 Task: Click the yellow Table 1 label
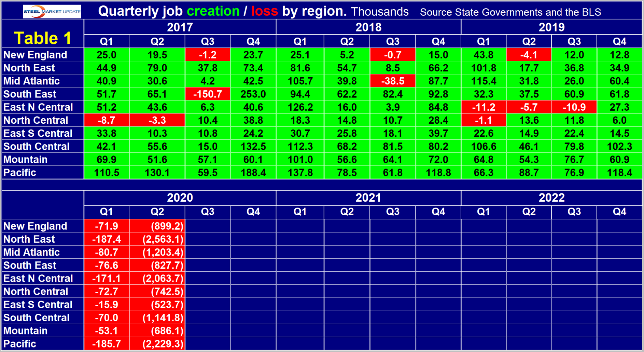click(43, 38)
